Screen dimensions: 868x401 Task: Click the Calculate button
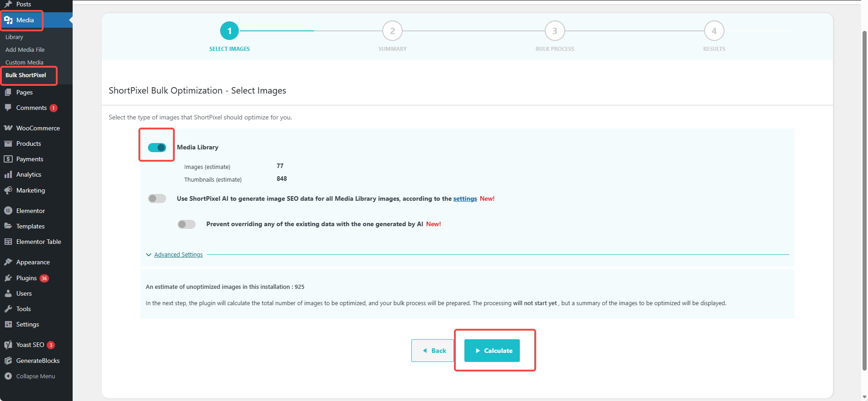[x=492, y=351]
